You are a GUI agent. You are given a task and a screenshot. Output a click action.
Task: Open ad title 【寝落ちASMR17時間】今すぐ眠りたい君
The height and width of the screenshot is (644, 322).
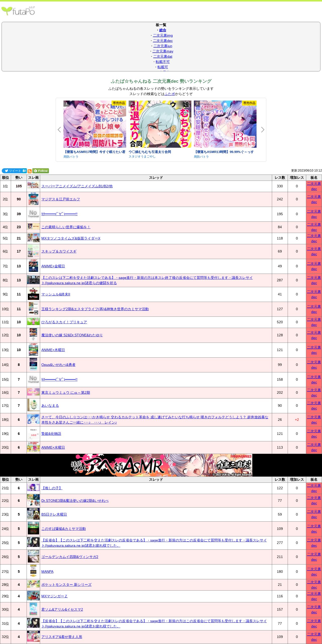click(x=95, y=152)
